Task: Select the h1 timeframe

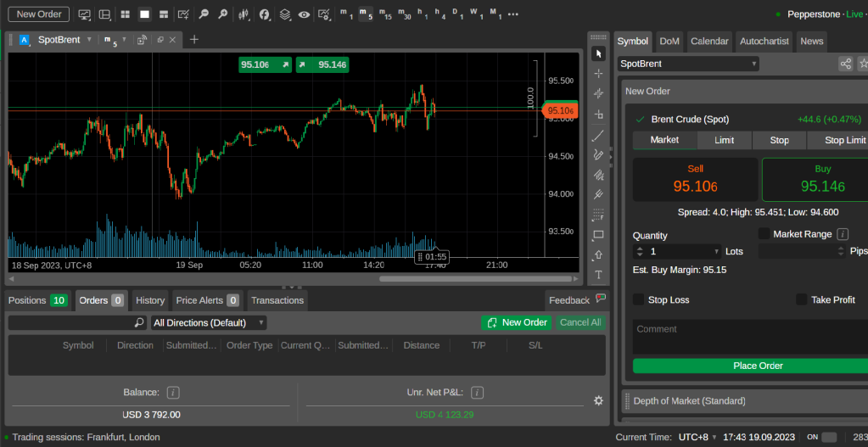Action: tap(423, 14)
